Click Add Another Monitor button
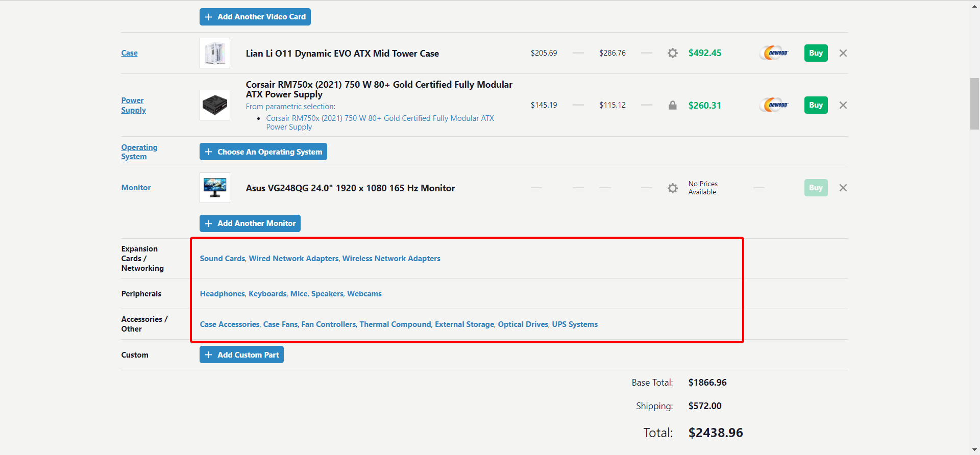 point(250,223)
